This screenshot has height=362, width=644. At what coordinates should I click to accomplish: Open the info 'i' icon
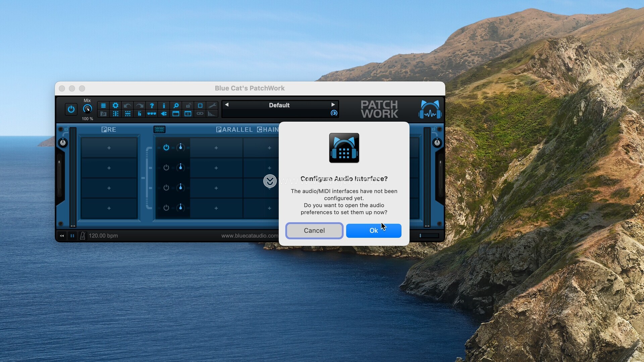tap(164, 106)
